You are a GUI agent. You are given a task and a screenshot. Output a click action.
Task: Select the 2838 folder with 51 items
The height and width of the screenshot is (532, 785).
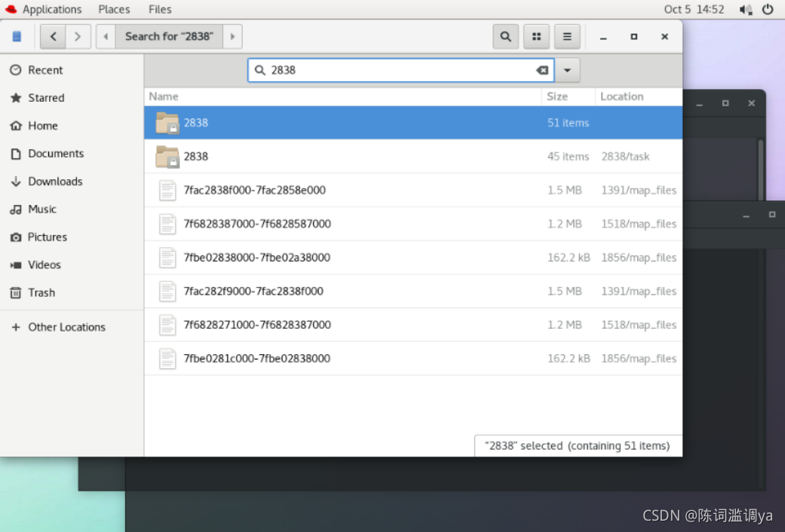pos(413,123)
